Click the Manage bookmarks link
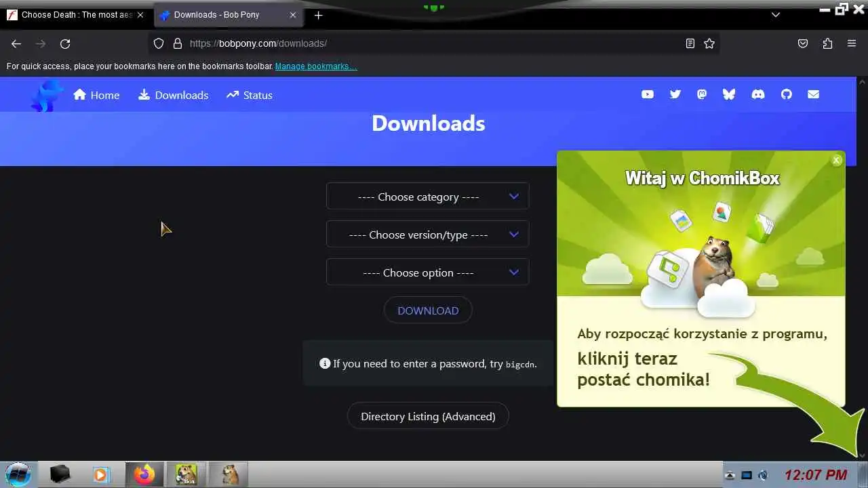868x488 pixels. 315,66
